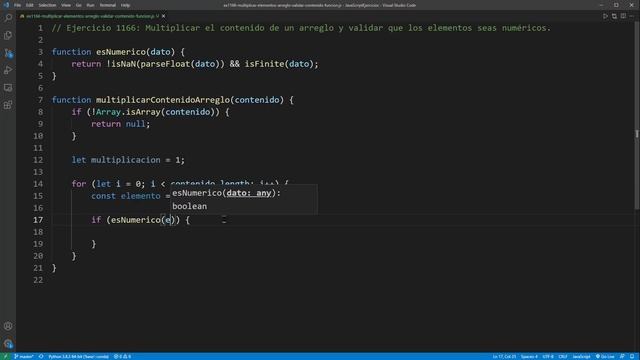Split the editor with split icon
640x360 pixels.
tap(623, 16)
